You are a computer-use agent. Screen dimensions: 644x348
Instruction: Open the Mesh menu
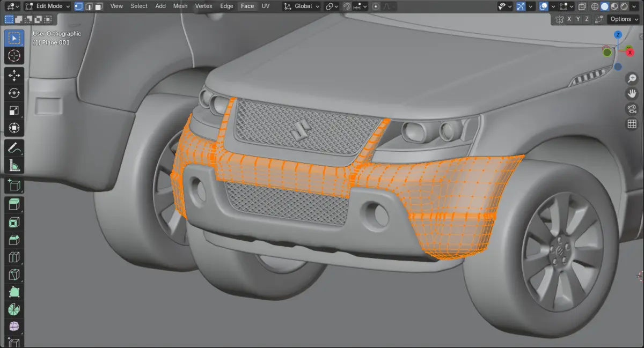[x=180, y=6]
